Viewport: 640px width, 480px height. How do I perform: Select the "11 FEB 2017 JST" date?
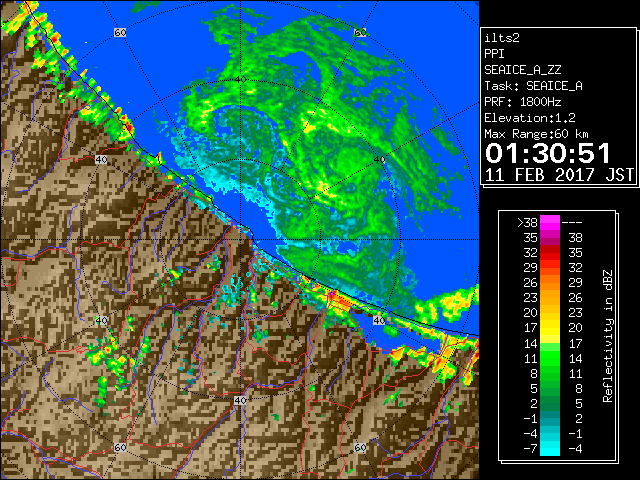click(x=559, y=175)
